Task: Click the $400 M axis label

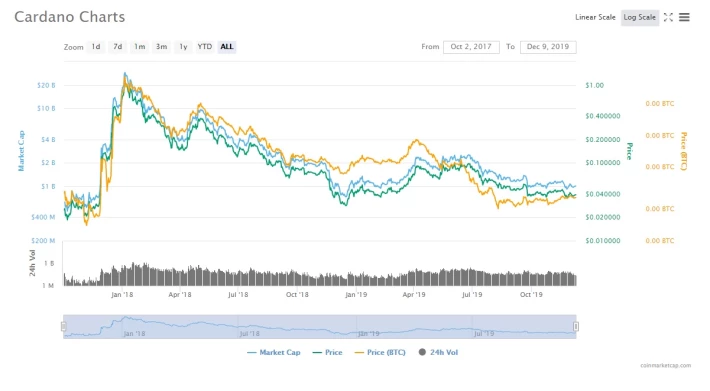Action: pos(43,217)
